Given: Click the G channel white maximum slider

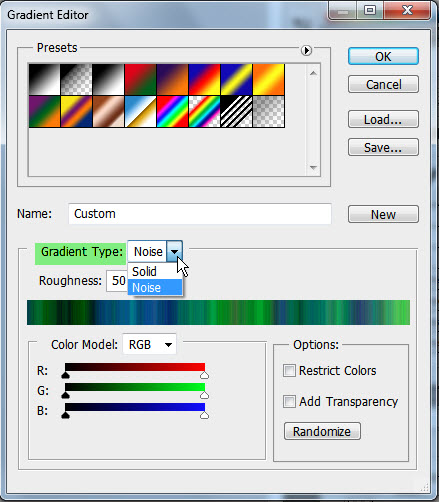Looking at the screenshot, I should pyautogui.click(x=204, y=395).
